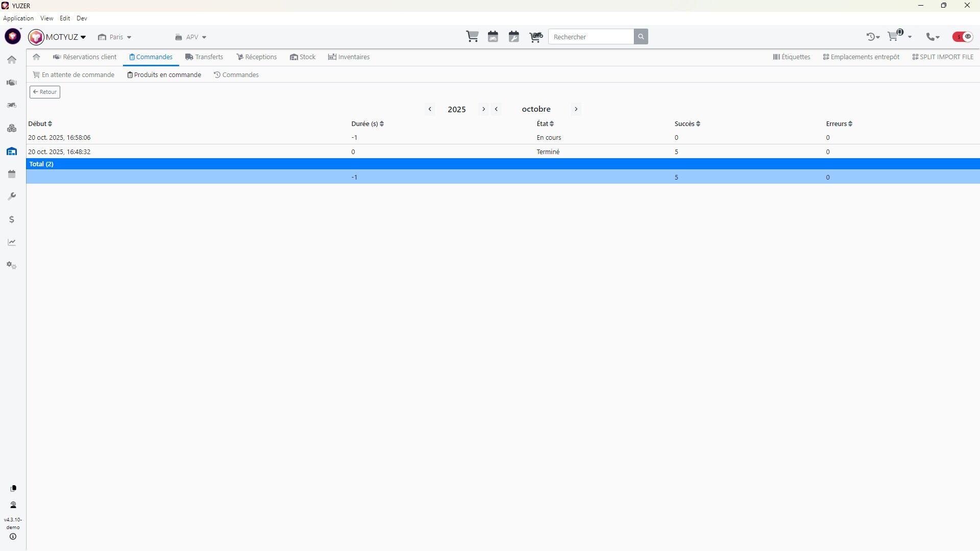Screen dimensions: 980x551
Task: Open the wrench icon in left sidebar
Action: (12, 197)
